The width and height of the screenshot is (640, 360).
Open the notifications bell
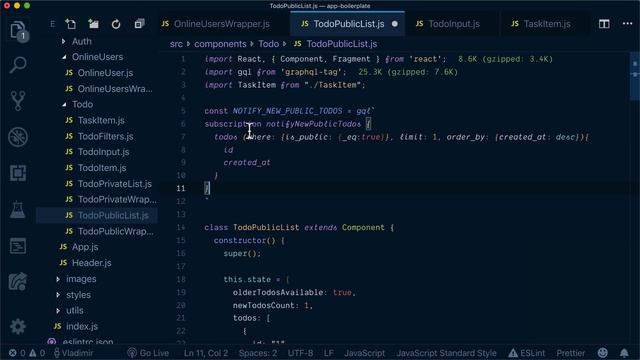click(x=624, y=353)
